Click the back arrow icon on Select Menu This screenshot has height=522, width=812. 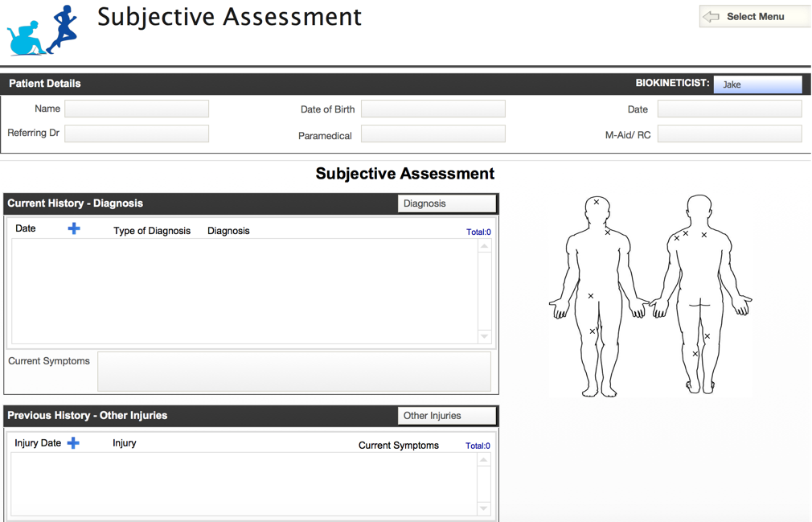pos(710,17)
